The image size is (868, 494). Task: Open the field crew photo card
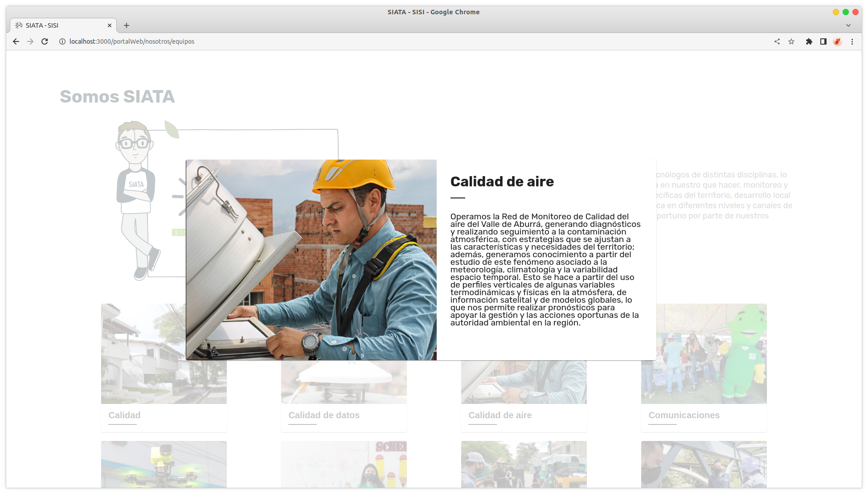click(524, 464)
